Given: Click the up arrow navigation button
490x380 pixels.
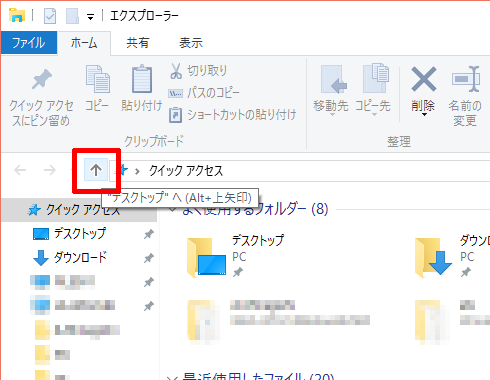Looking at the screenshot, I should point(96,170).
